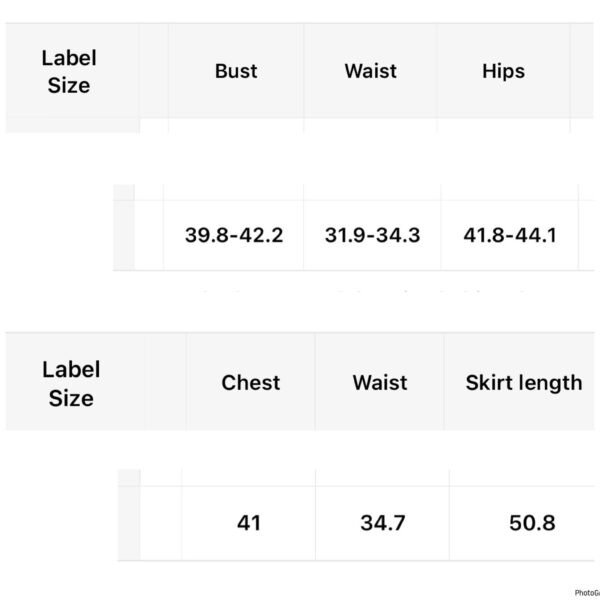Click the chest value 41 cell

(x=249, y=523)
